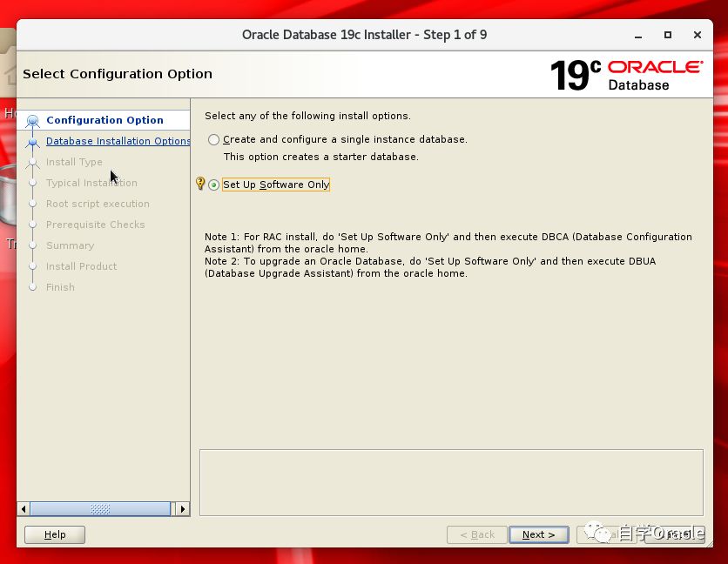
Task: Click the Configuration Option step node icon
Action: pos(32,121)
